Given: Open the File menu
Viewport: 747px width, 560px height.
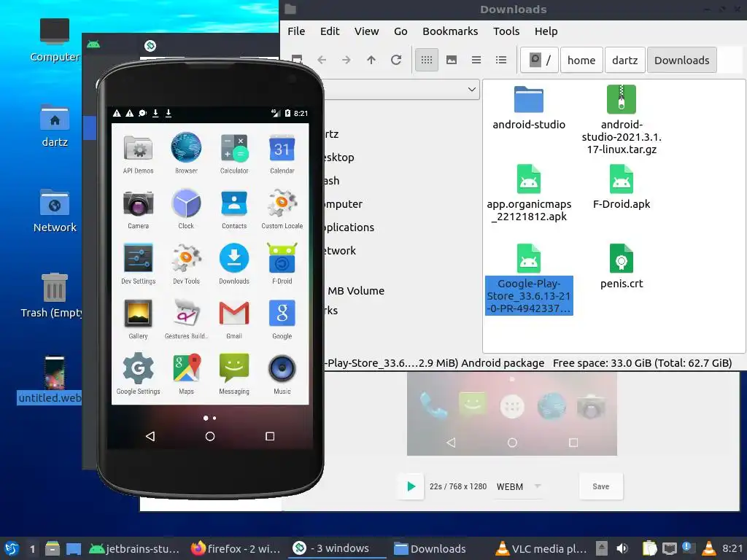Looking at the screenshot, I should click(296, 31).
